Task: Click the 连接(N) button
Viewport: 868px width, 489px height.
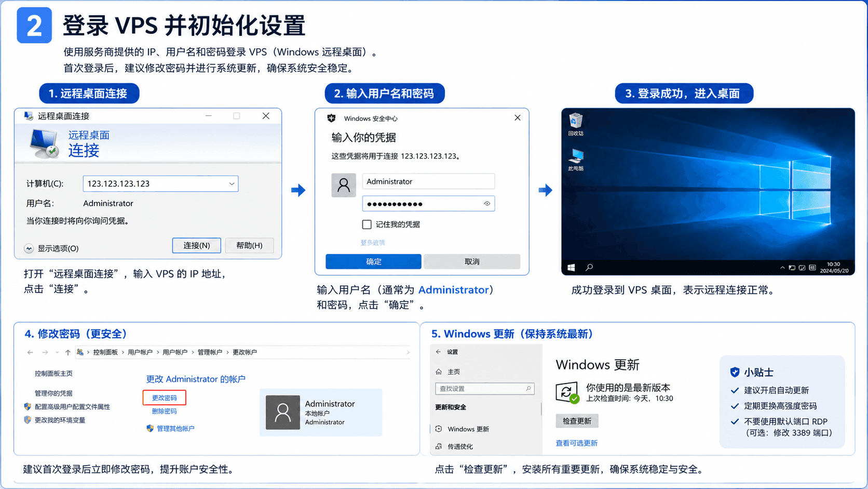Action: pyautogui.click(x=197, y=245)
